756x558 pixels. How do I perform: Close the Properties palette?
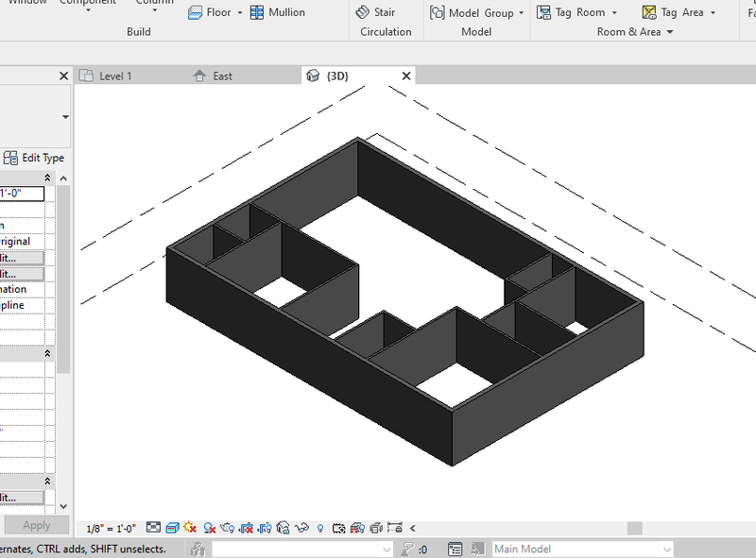63,76
